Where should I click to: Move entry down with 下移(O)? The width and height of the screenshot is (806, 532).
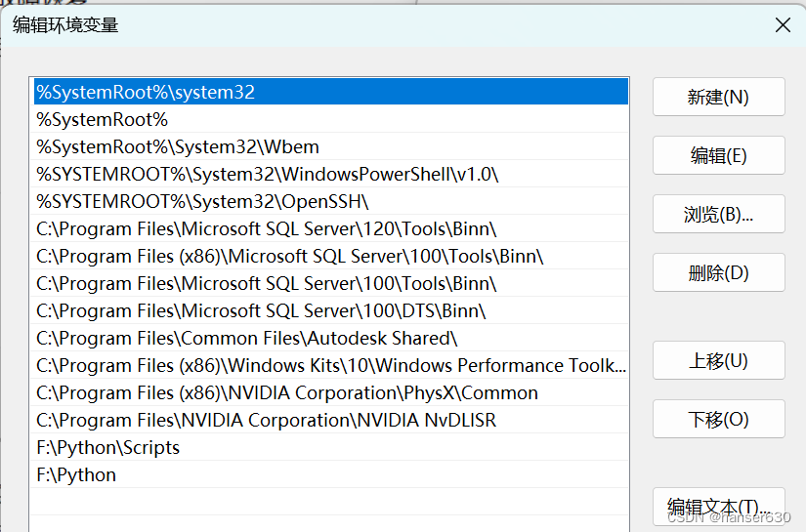click(x=719, y=419)
